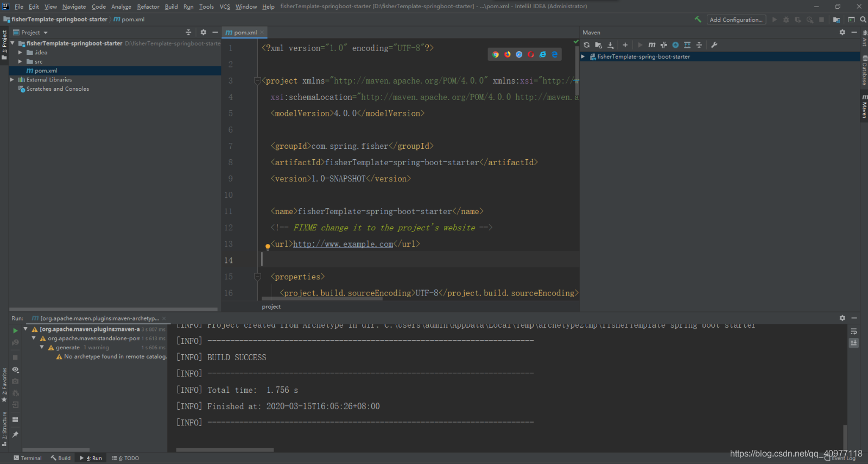Expand fisherTemplate-spring-boot-starter in Maven panel
Screen dimensions: 868x464
(583, 57)
